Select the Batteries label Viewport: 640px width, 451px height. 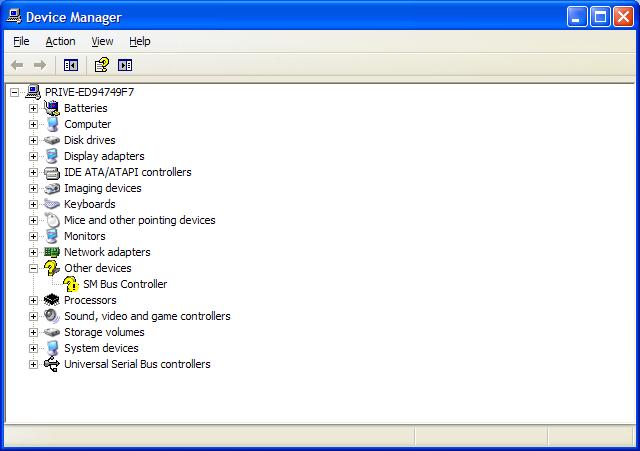(86, 108)
